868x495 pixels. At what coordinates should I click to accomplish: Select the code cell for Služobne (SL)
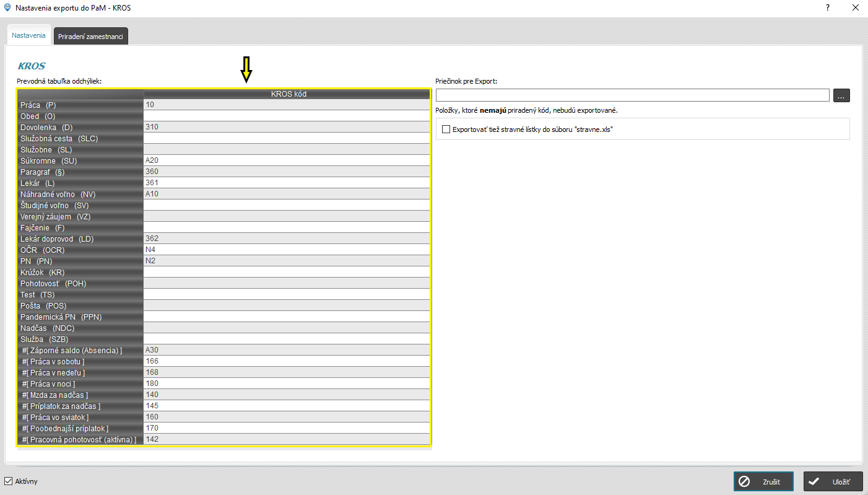pos(287,149)
